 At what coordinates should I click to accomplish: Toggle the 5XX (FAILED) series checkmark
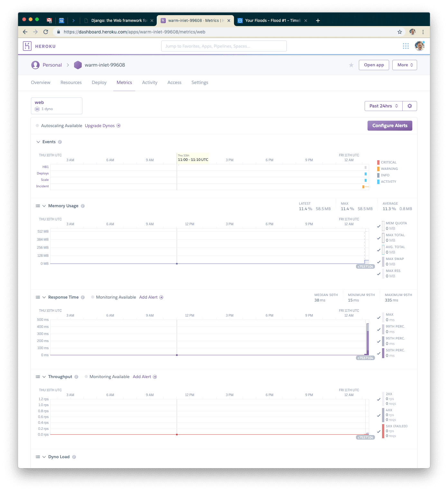coord(379,432)
